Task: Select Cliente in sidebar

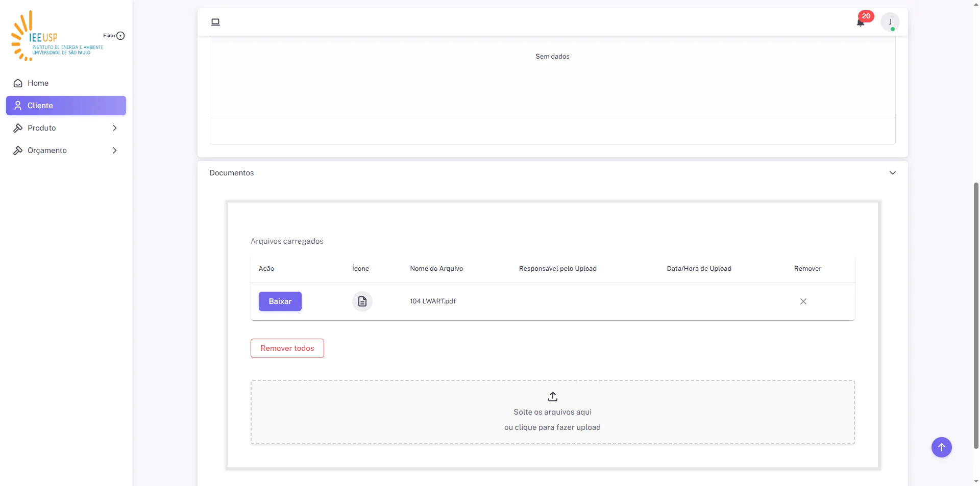Action: (x=66, y=106)
